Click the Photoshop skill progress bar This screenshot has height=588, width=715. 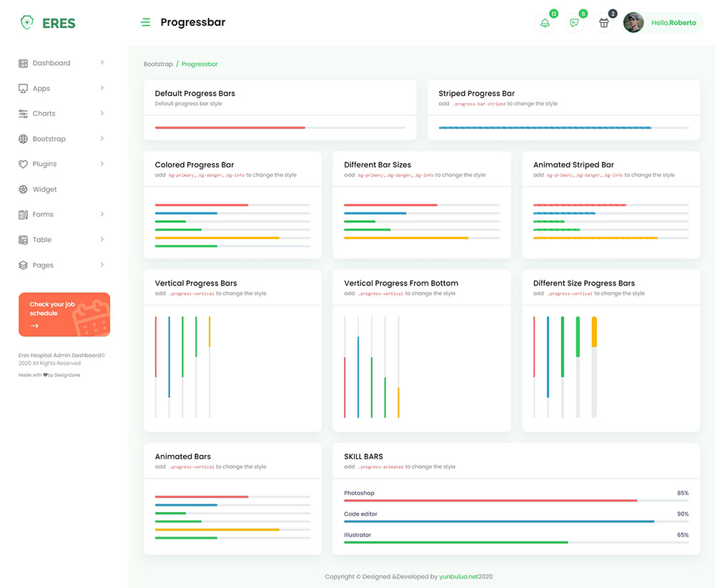[490, 501]
